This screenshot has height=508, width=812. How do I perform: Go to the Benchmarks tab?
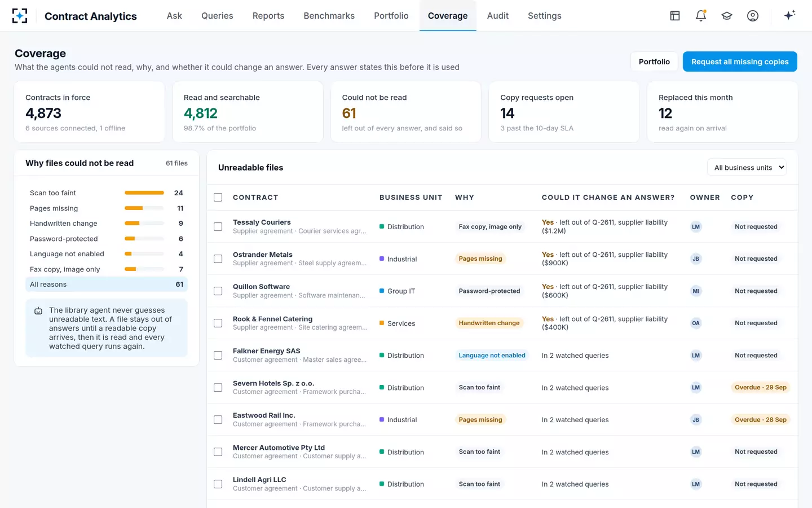click(329, 16)
